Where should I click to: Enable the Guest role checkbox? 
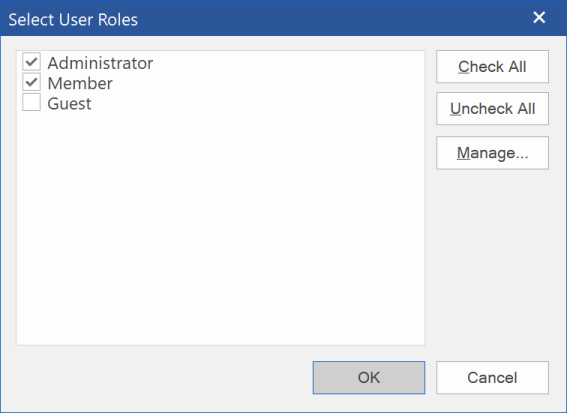tap(31, 102)
